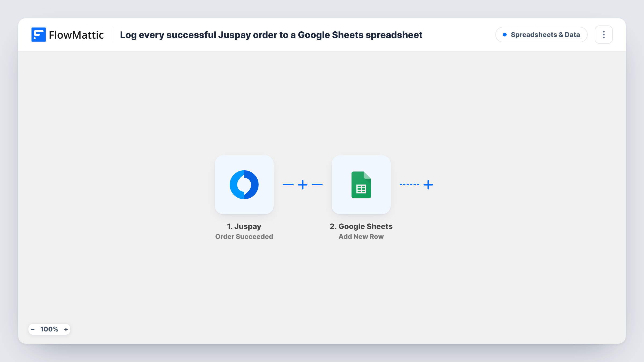Open the three-dot workflow options menu
The height and width of the screenshot is (362, 644).
[x=603, y=35]
